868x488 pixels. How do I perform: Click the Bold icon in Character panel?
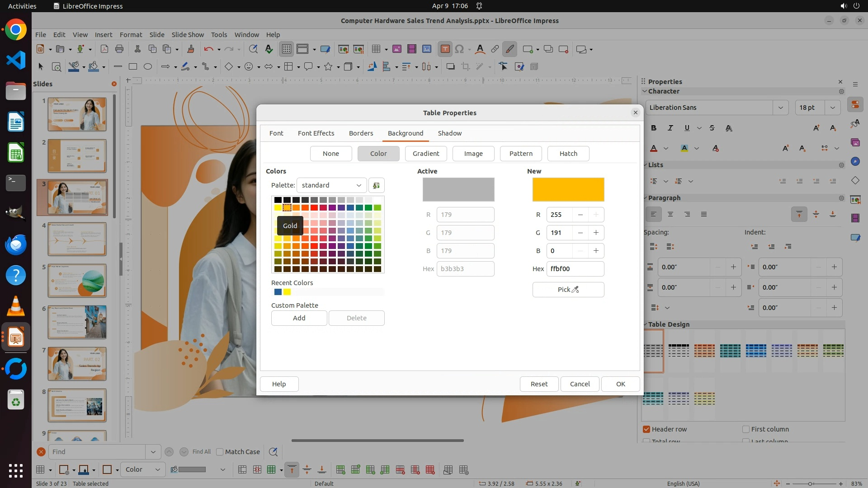point(654,128)
